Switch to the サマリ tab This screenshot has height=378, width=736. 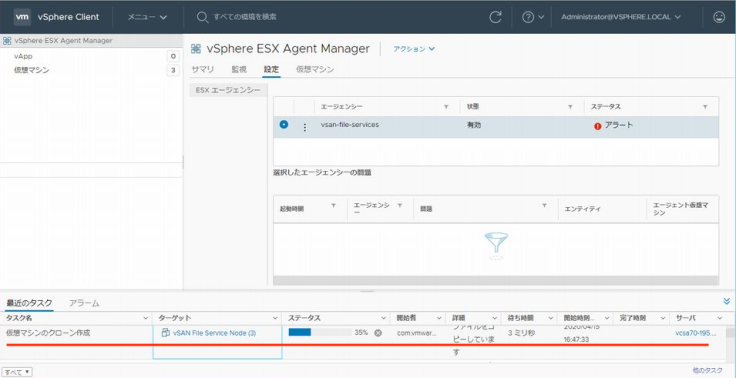point(203,69)
